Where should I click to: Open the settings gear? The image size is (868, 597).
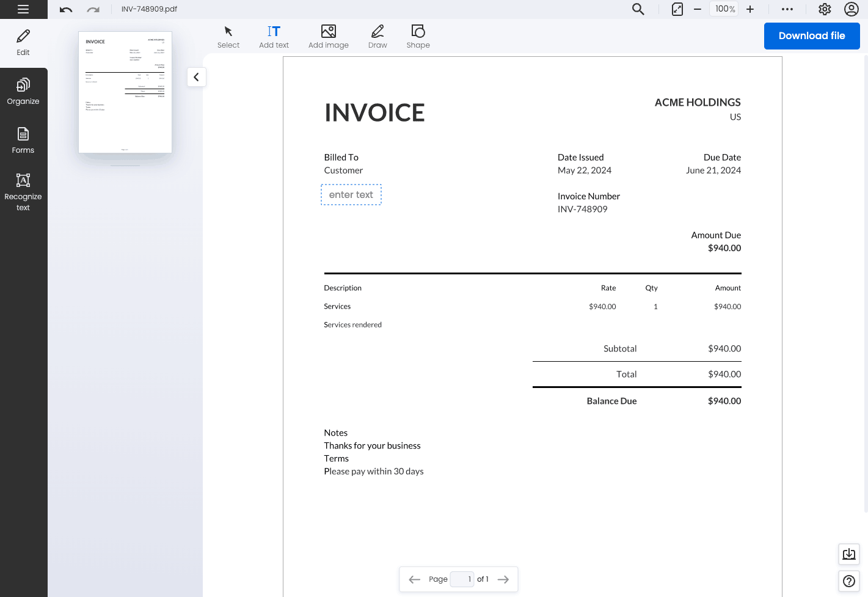click(824, 9)
